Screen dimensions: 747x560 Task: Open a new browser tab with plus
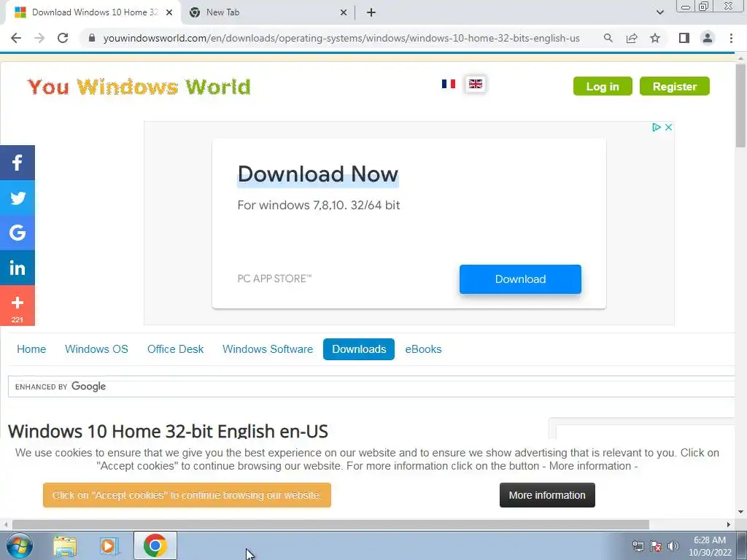(371, 12)
